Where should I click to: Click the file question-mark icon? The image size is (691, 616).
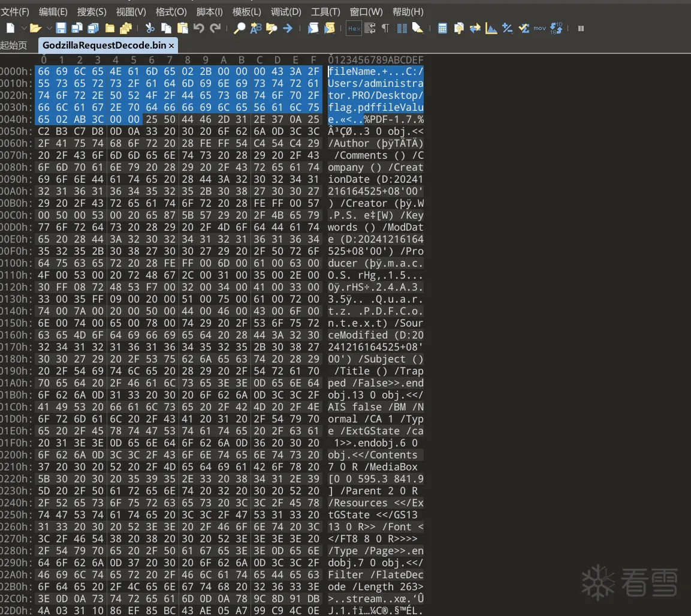point(458,28)
